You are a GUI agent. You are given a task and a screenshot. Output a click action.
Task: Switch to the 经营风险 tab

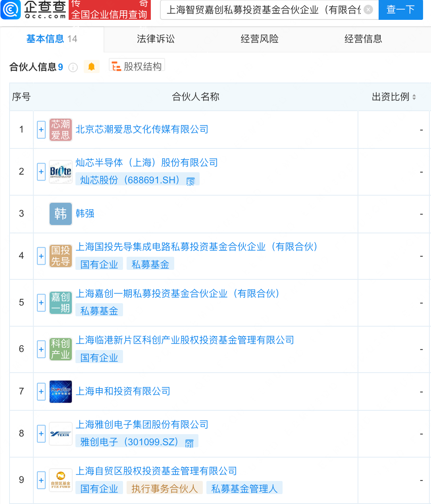click(x=260, y=39)
